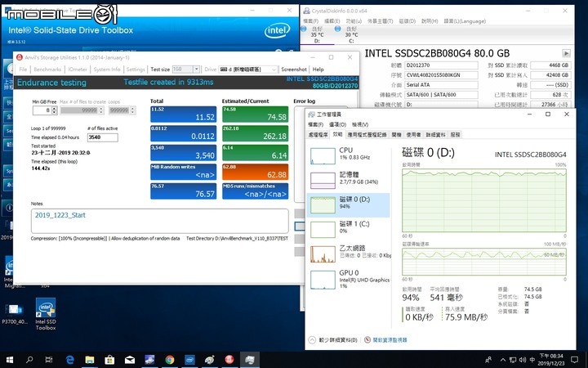Click Screenshot in Anvil's toolbar
The image size is (588, 368).
pos(294,70)
